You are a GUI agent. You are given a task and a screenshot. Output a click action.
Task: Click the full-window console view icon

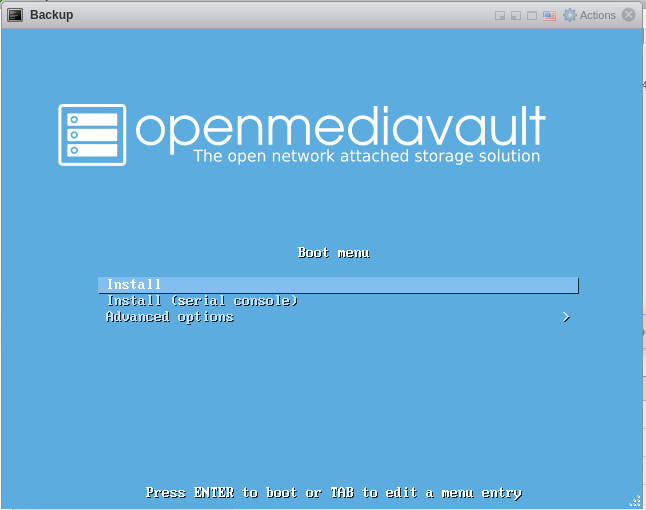[532, 16]
